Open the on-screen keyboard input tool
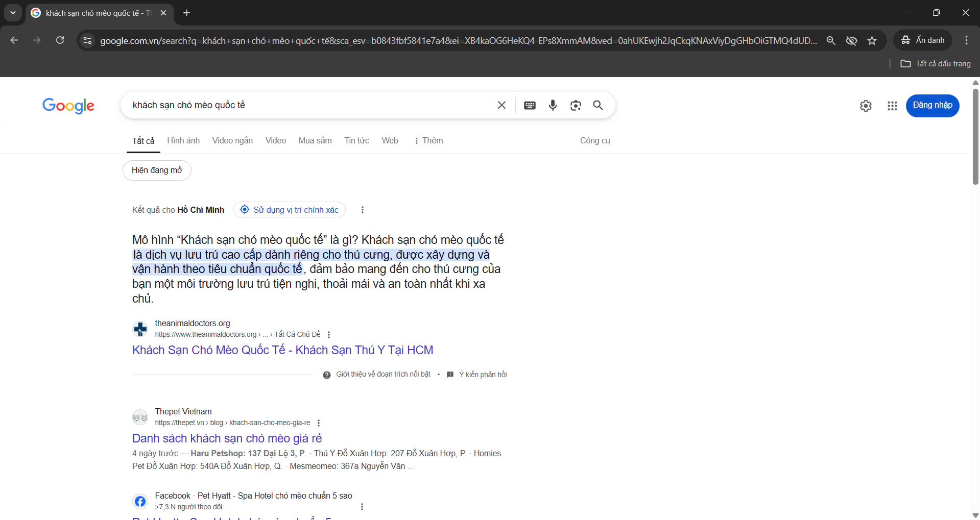 coord(530,105)
